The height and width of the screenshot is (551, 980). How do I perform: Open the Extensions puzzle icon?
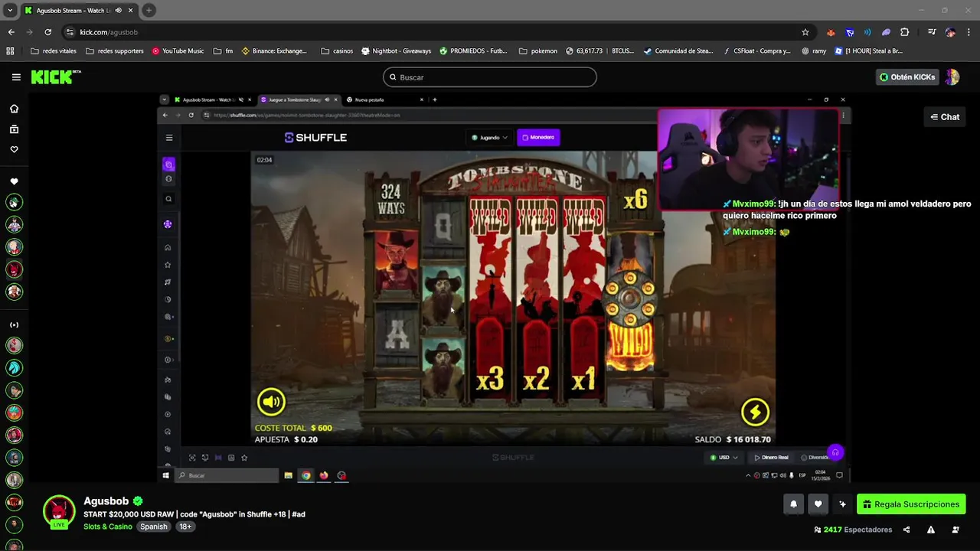(905, 32)
